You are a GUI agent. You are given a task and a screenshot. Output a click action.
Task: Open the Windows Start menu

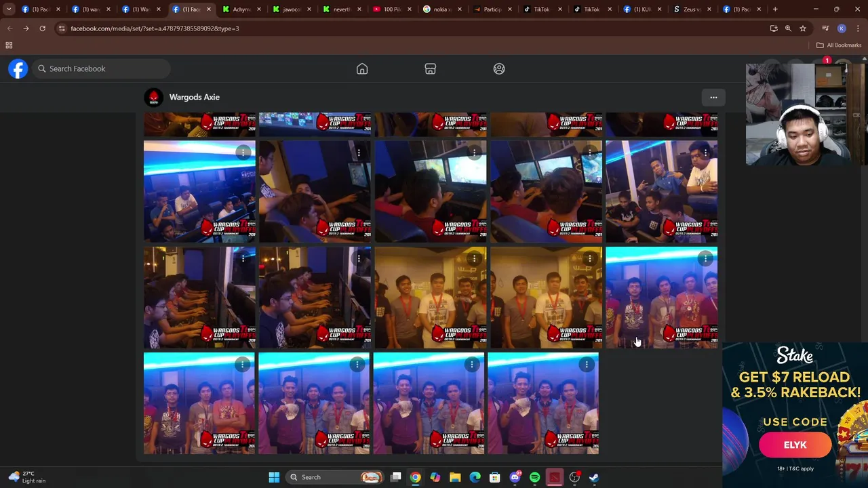tap(274, 477)
